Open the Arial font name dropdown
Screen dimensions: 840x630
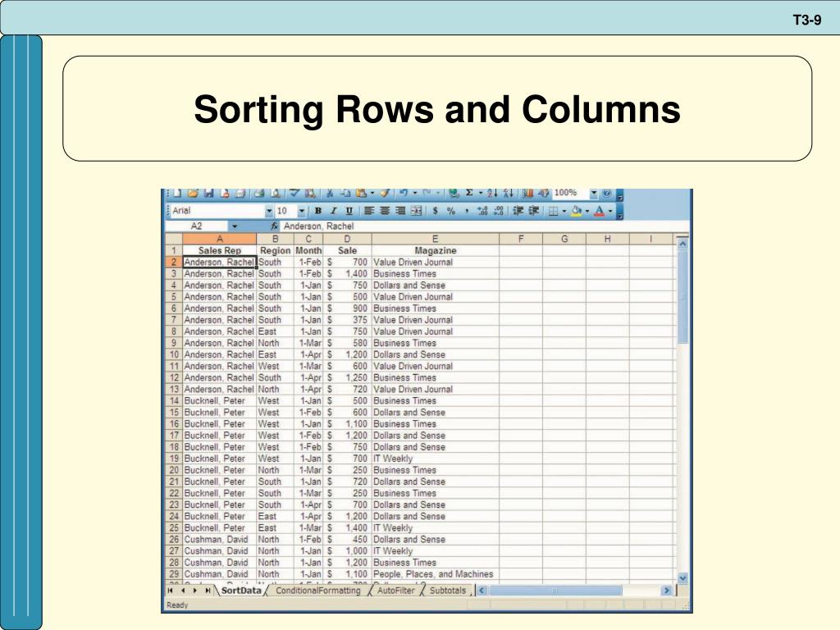pyautogui.click(x=269, y=211)
